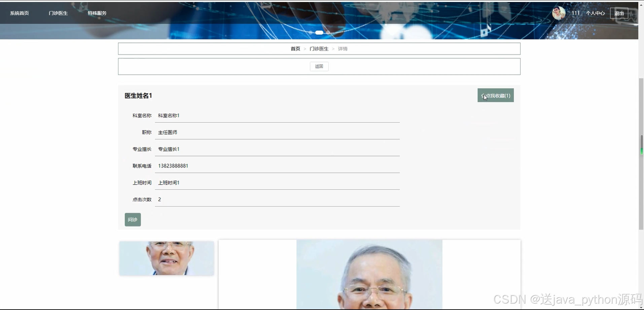
Task: Open the 门诊医生 navigation menu
Action: pos(58,13)
